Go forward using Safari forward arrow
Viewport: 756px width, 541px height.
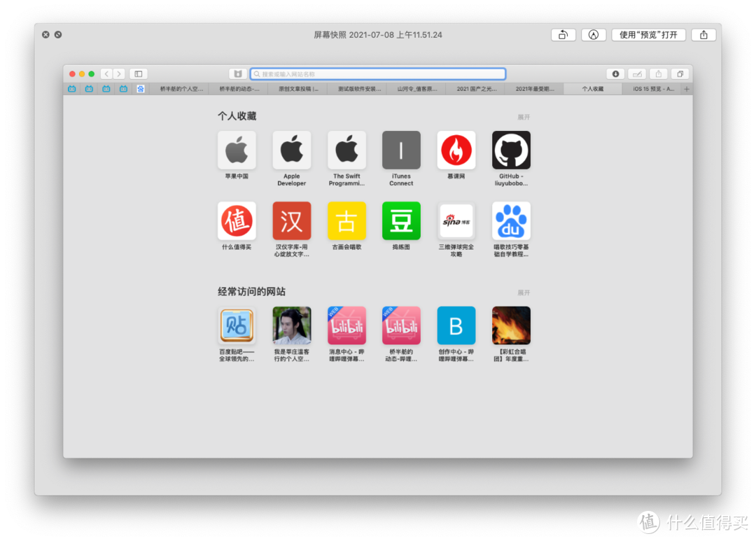pyautogui.click(x=118, y=73)
